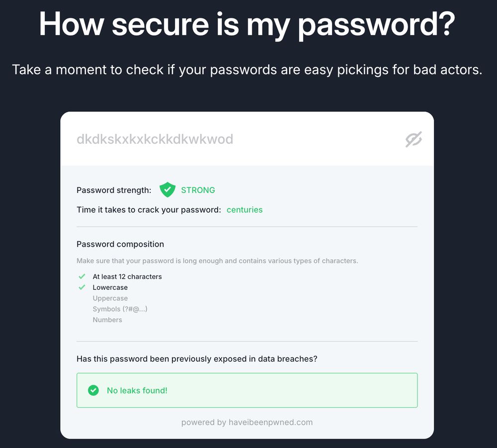497x448 pixels.
Task: Click the How secure is my password title
Action: [247, 24]
